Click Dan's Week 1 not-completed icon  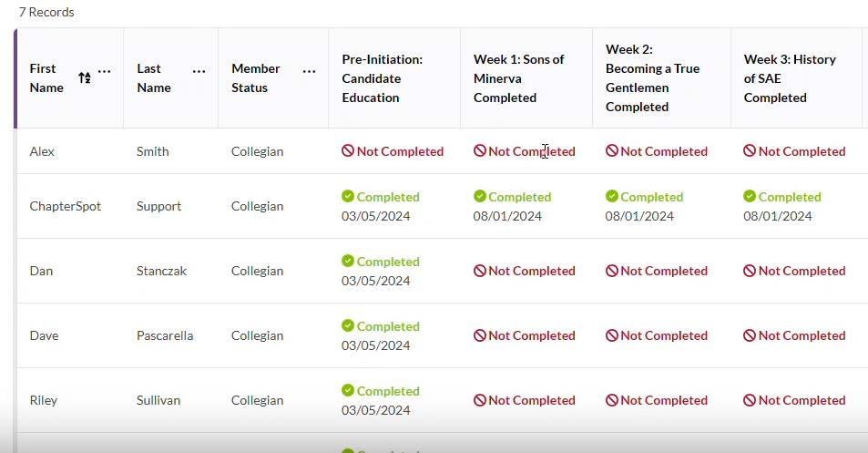480,271
